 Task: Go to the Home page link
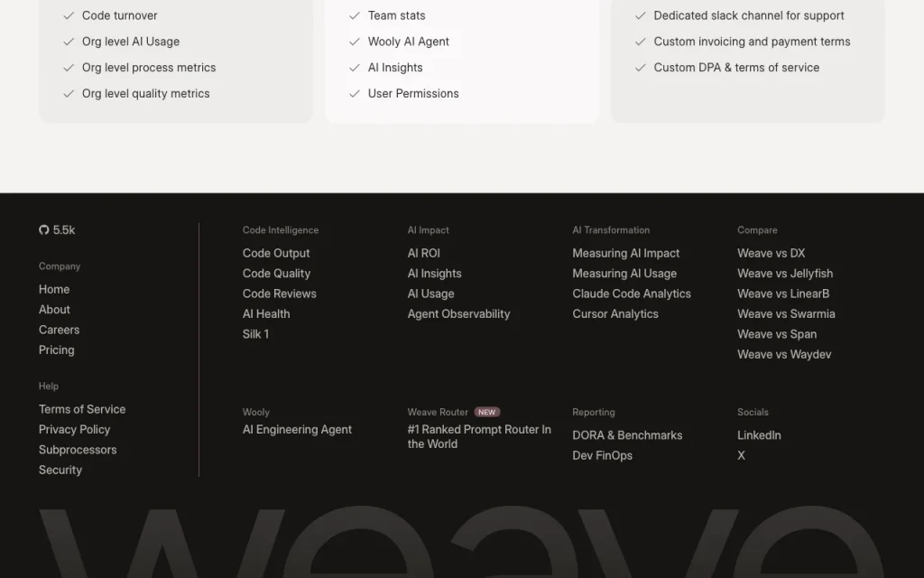click(54, 290)
